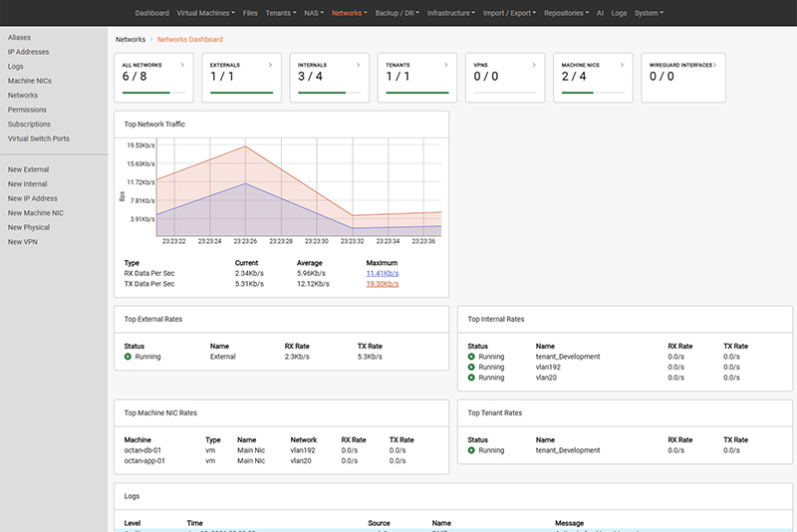Click the Tenants card chevron arrow

tap(446, 65)
